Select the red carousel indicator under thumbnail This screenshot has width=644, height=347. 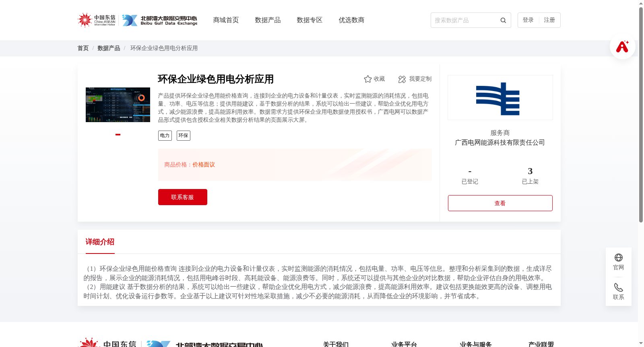point(118,135)
